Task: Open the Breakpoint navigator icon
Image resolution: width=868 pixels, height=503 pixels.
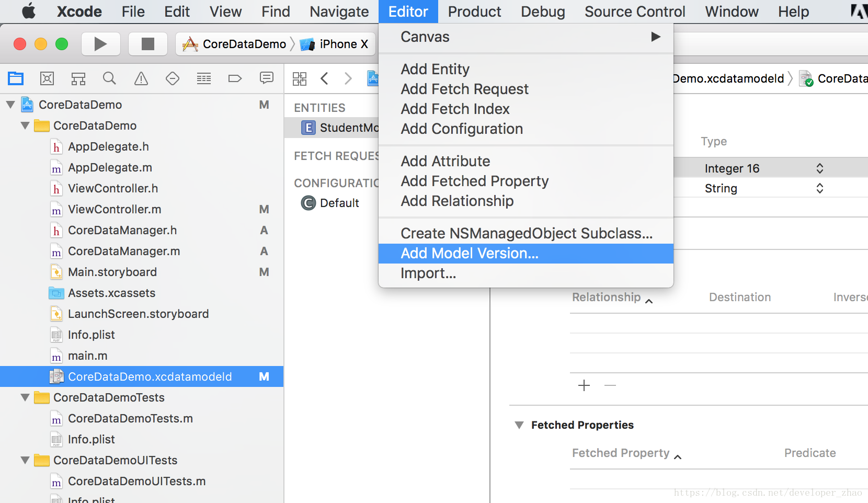Action: tap(235, 78)
